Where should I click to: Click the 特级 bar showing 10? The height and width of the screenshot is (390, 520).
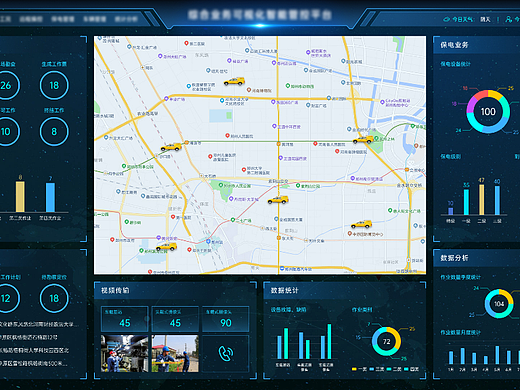point(451,211)
